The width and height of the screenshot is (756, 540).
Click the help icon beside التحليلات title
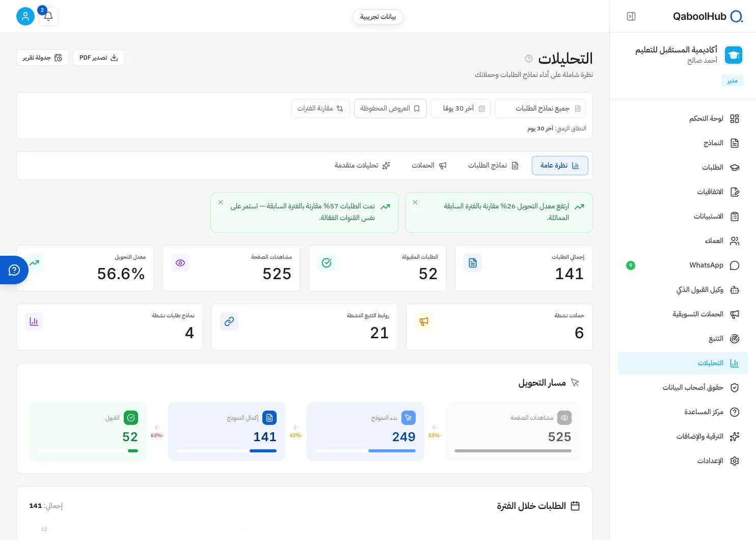click(x=529, y=59)
